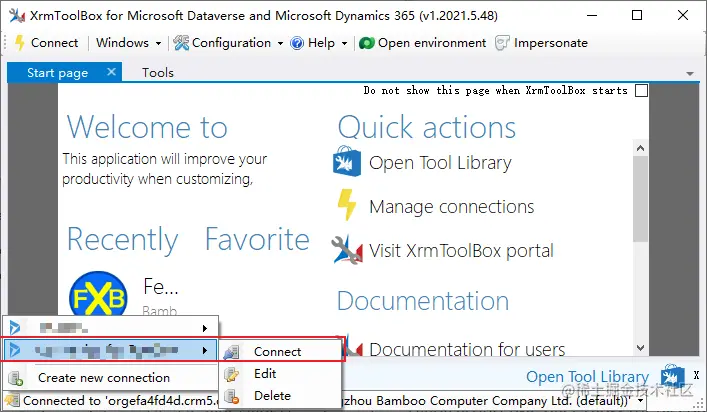707x412 pixels.
Task: Click the Open Tool Library quick action
Action: click(x=440, y=163)
